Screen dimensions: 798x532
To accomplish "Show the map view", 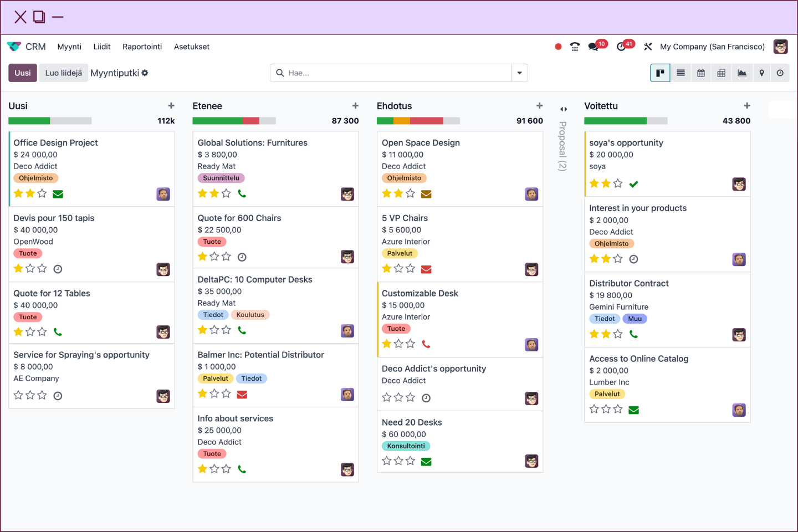I will tap(761, 73).
